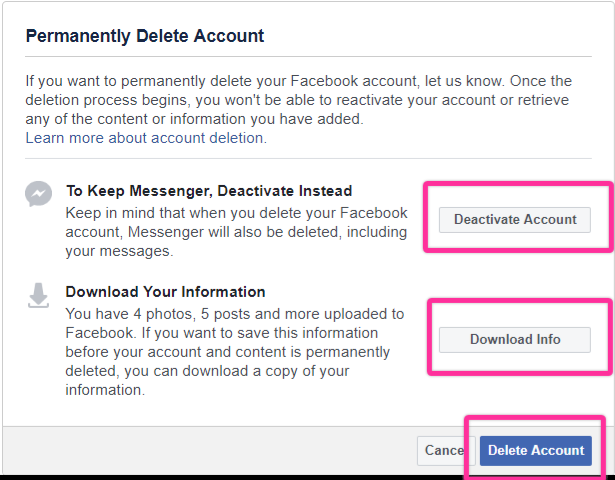Click the To Keep Messenger, Deactivate Instead heading
The height and width of the screenshot is (480, 615).
tap(209, 190)
